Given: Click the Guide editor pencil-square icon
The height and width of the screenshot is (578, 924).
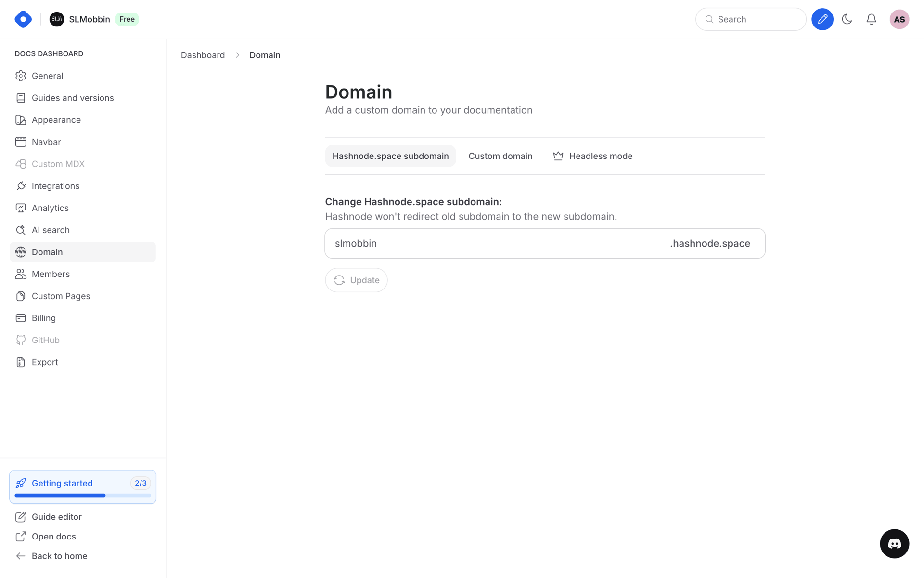Looking at the screenshot, I should [21, 517].
